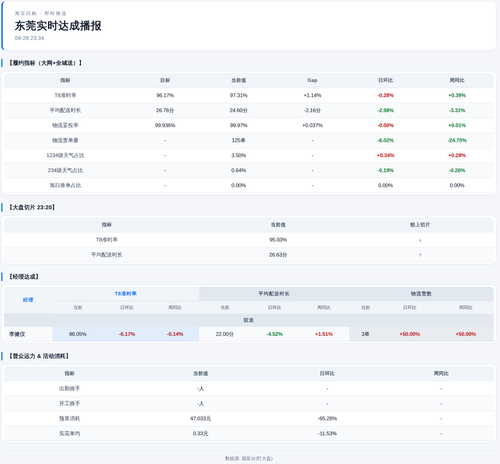Click the -0.17% cell
The image size is (500, 464).
point(127,334)
